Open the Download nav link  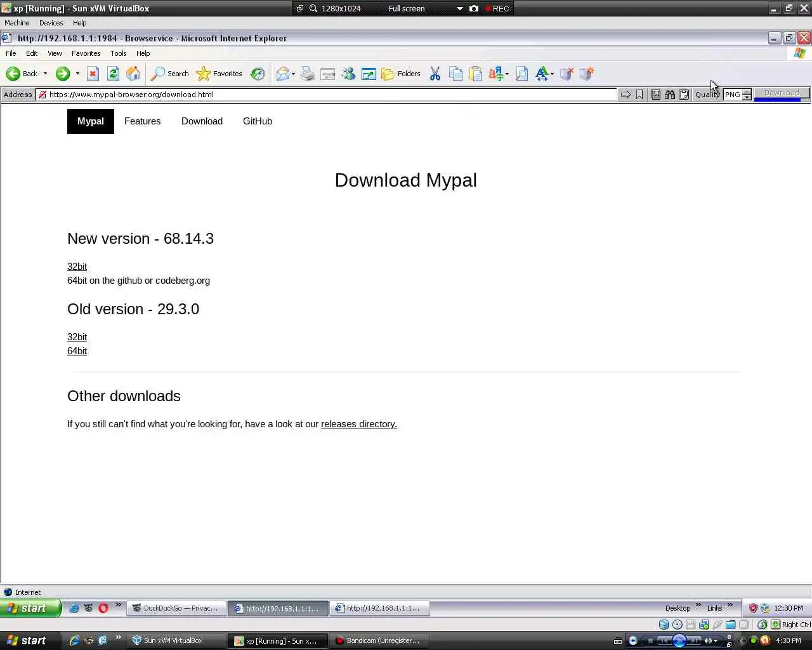[x=202, y=121]
